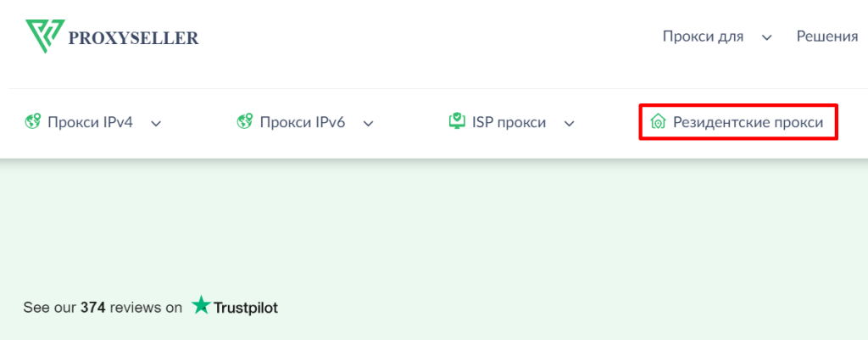Expand the ISP прокси dropdown chevron
Viewport: 868px width, 340px height.
point(569,124)
